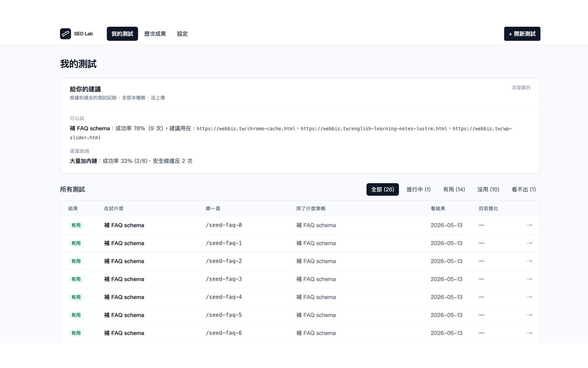
Task: Go to 設定 nav tab
Action: pos(182,34)
